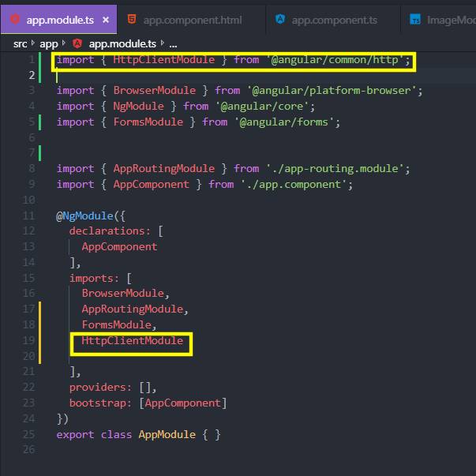
Task: Click the @NgModule decorator
Action: click(84, 216)
